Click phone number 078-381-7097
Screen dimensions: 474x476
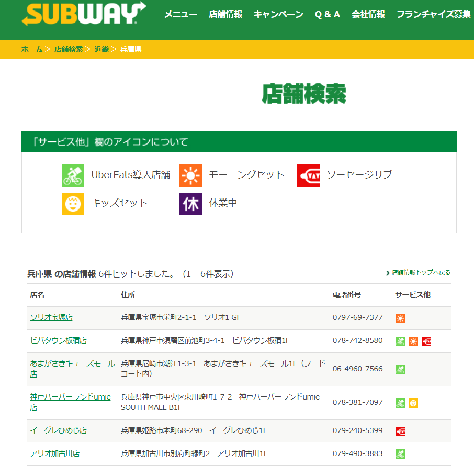point(357,402)
